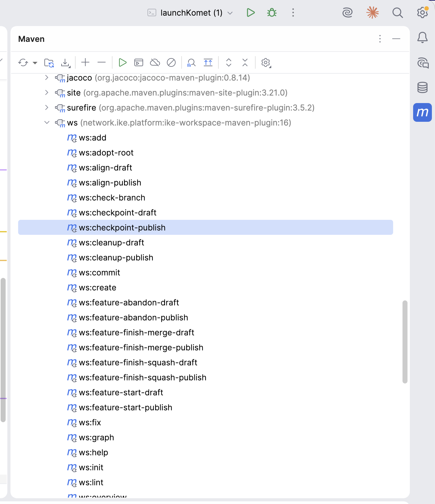Open the launchKomet (1) run configuration dropdown
Image resolution: width=435 pixels, height=504 pixels.
pos(191,13)
